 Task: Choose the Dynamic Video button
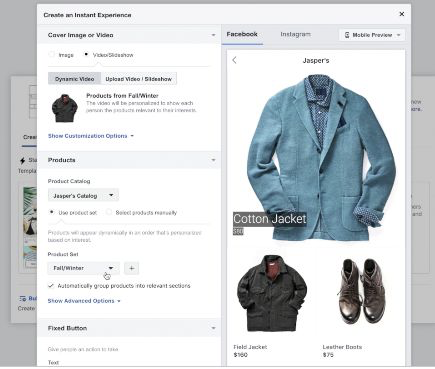click(74, 79)
